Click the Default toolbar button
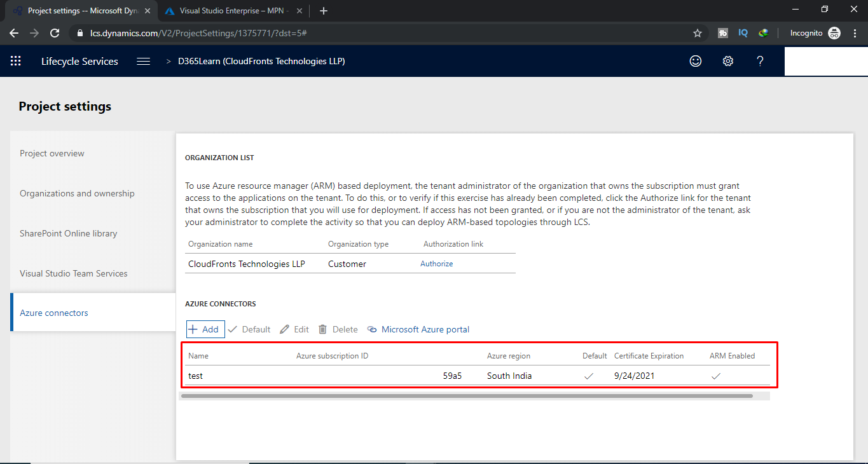868x464 pixels. (x=249, y=329)
